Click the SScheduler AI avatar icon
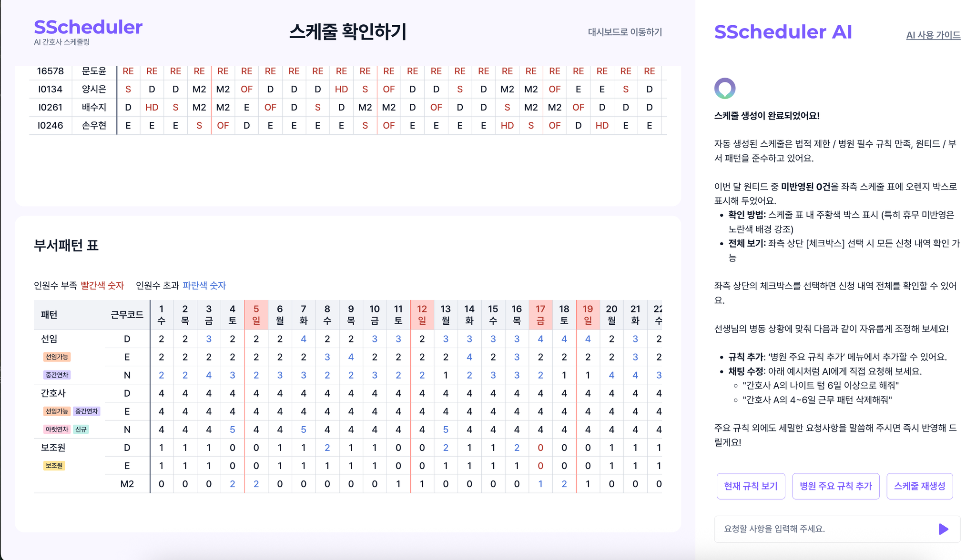Image resolution: width=976 pixels, height=560 pixels. pyautogui.click(x=725, y=88)
